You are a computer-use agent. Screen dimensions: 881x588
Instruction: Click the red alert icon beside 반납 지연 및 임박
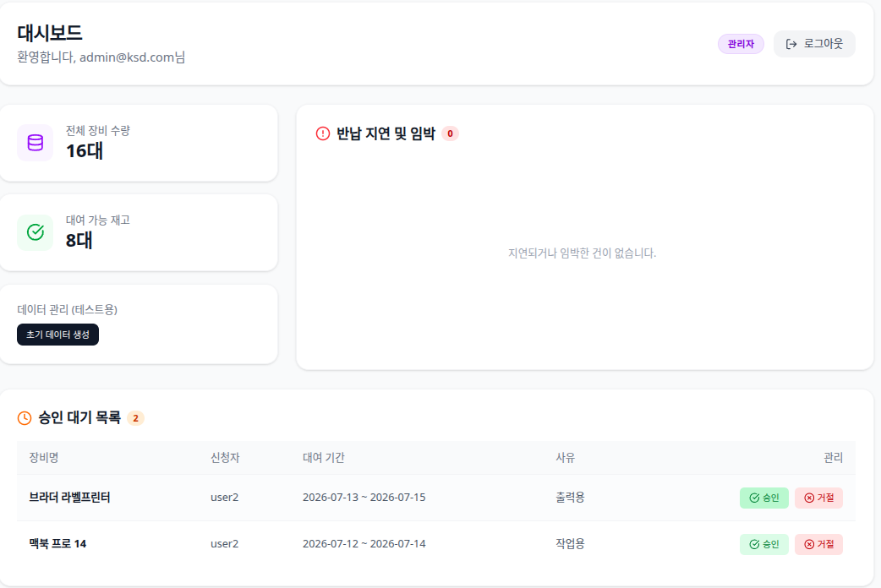pyautogui.click(x=322, y=133)
